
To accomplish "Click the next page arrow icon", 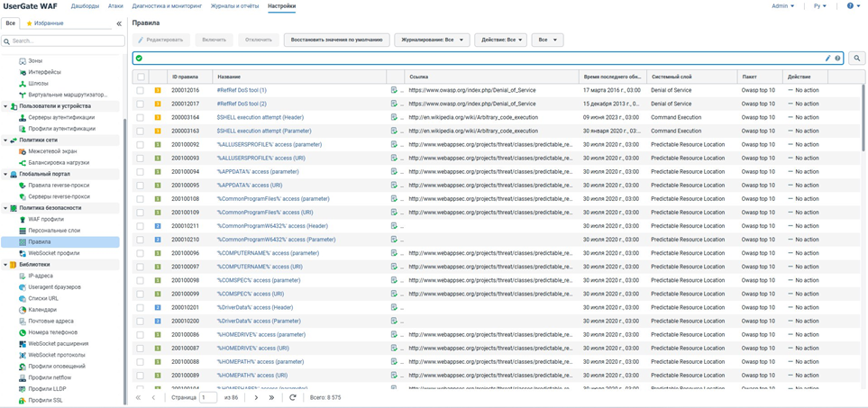I will [256, 397].
